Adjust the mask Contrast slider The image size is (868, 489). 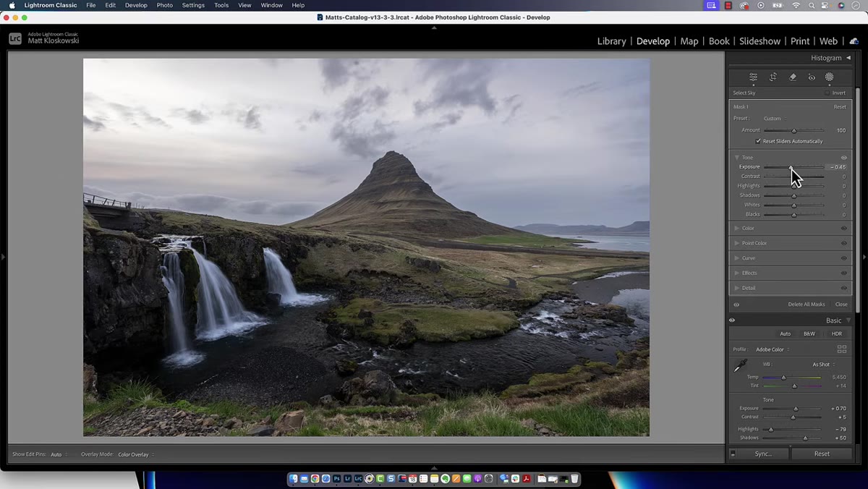coord(793,177)
